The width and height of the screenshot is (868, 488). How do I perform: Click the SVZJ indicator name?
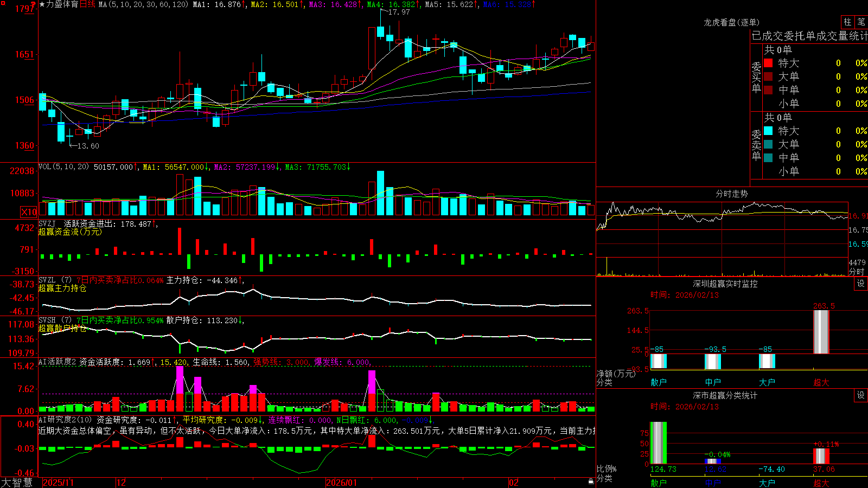[47, 223]
